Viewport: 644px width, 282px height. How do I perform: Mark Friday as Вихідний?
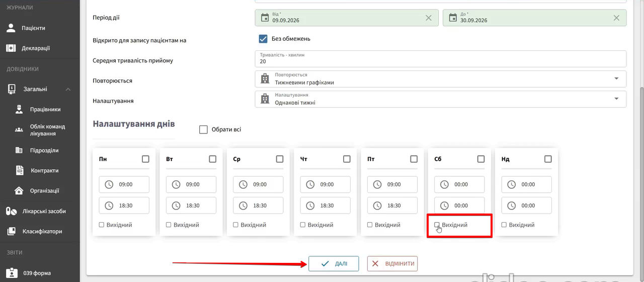[x=370, y=225]
